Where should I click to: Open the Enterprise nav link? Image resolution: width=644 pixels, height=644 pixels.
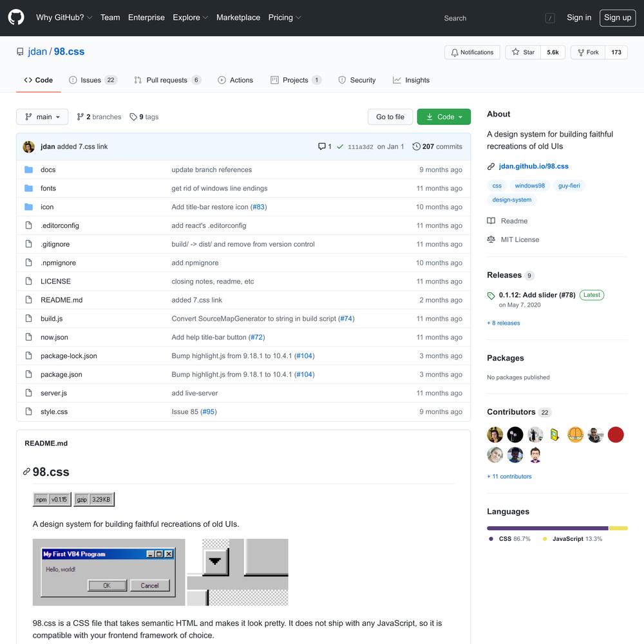146,17
